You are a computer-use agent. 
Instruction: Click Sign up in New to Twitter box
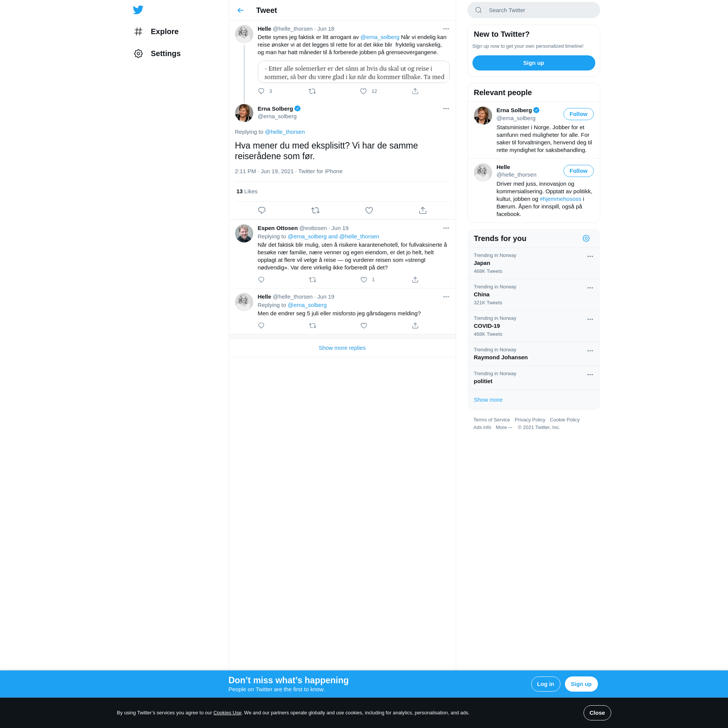533,63
